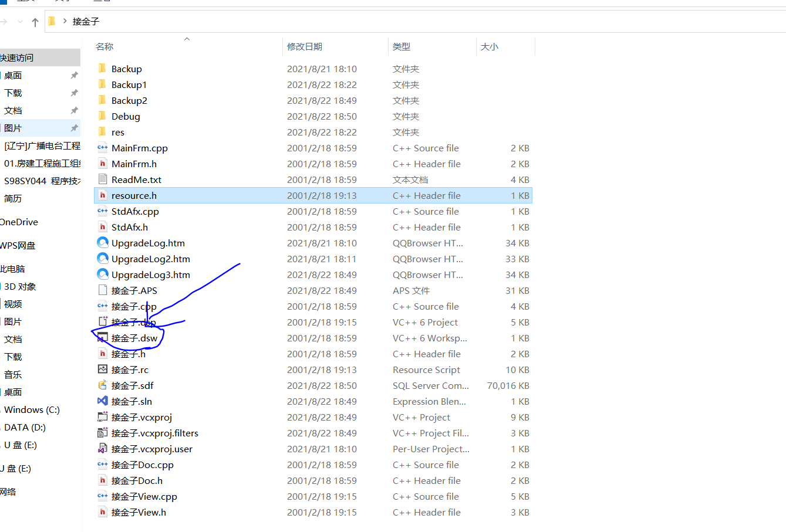Open the S98SY044 程序技 folder in sidebar
This screenshot has width=786, height=532.
click(42, 181)
